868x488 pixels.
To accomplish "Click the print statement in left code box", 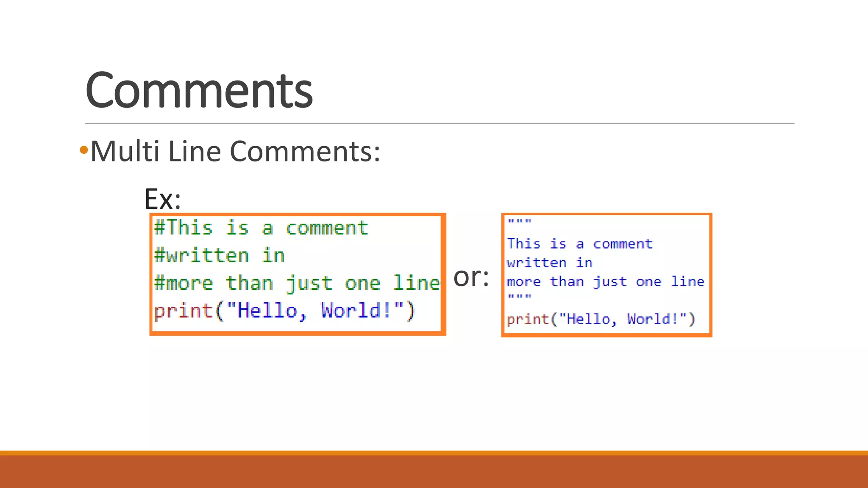I will (284, 311).
